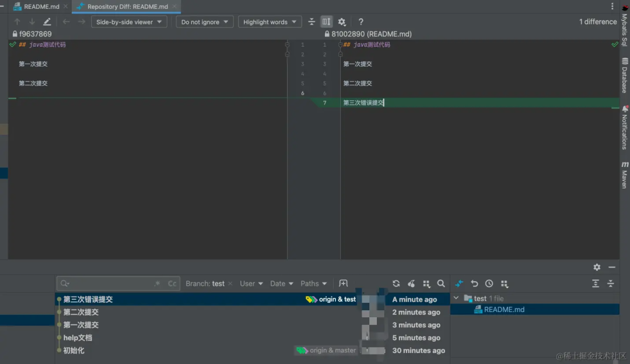
Task: Open Notifications tool window
Action: [x=624, y=128]
